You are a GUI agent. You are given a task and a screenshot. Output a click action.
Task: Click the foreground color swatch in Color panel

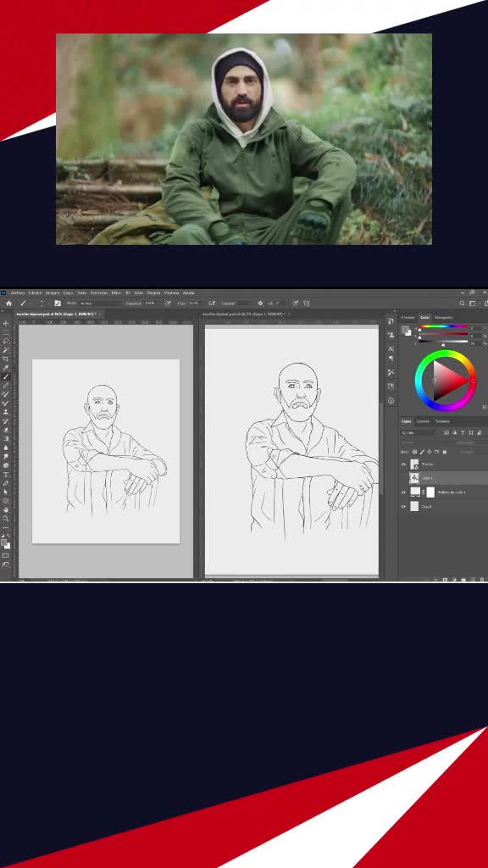(404, 329)
